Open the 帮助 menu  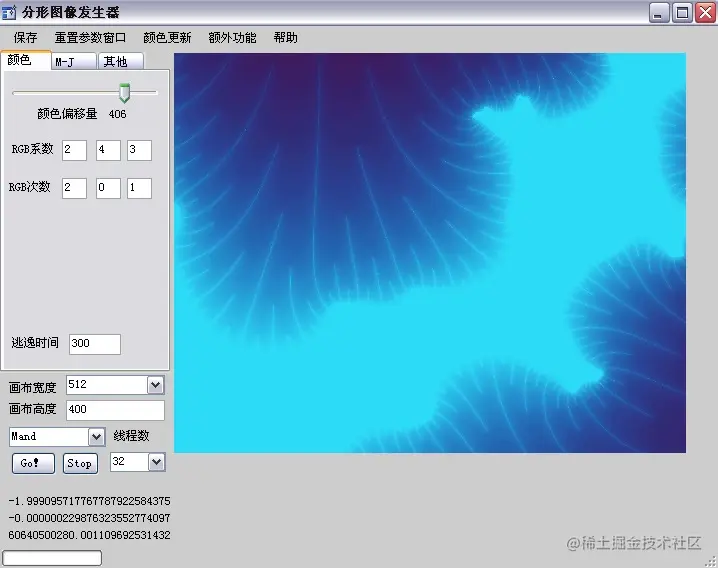[x=285, y=38]
